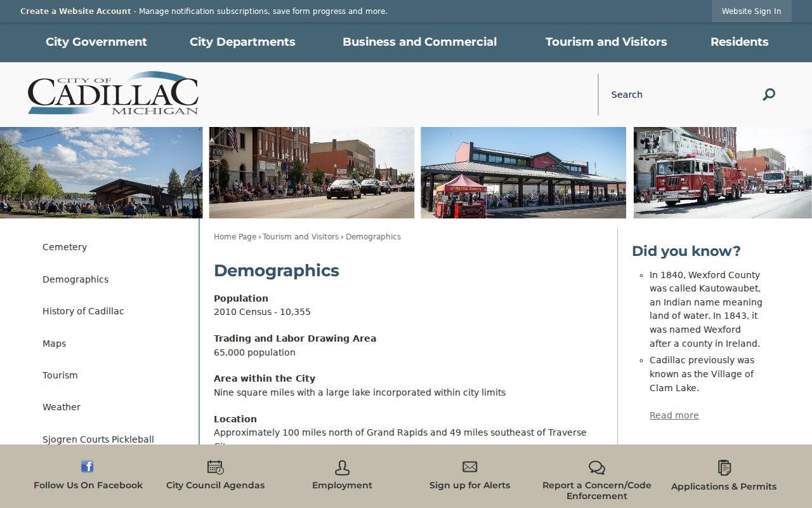Click Report a Concern/Code Enforcement label
The width and height of the screenshot is (812, 508).
tap(597, 490)
